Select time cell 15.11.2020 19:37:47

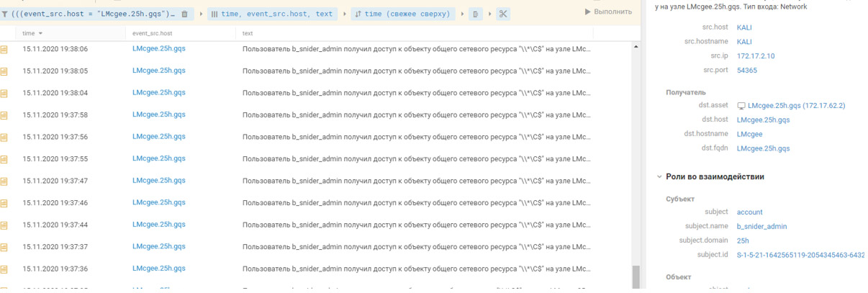[x=55, y=181]
